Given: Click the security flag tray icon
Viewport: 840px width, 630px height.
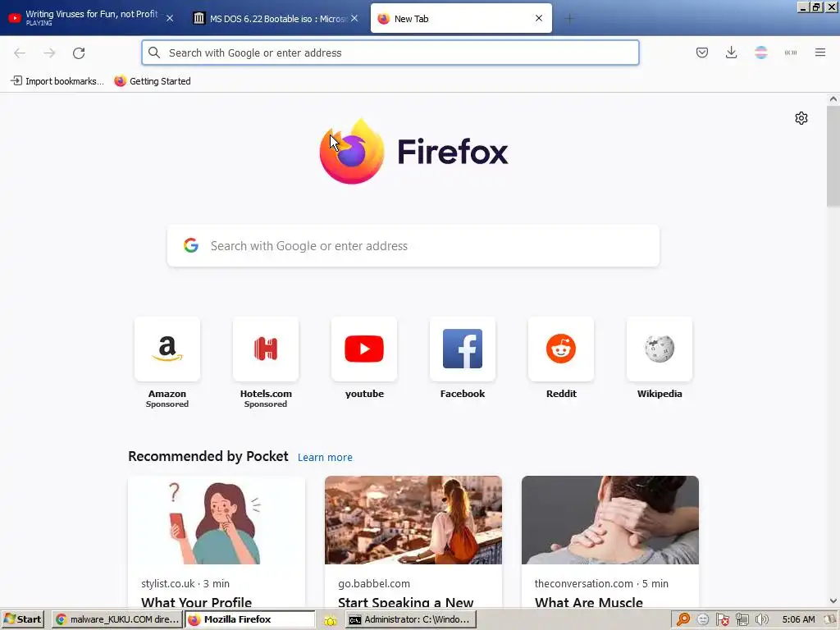Looking at the screenshot, I should 722,620.
